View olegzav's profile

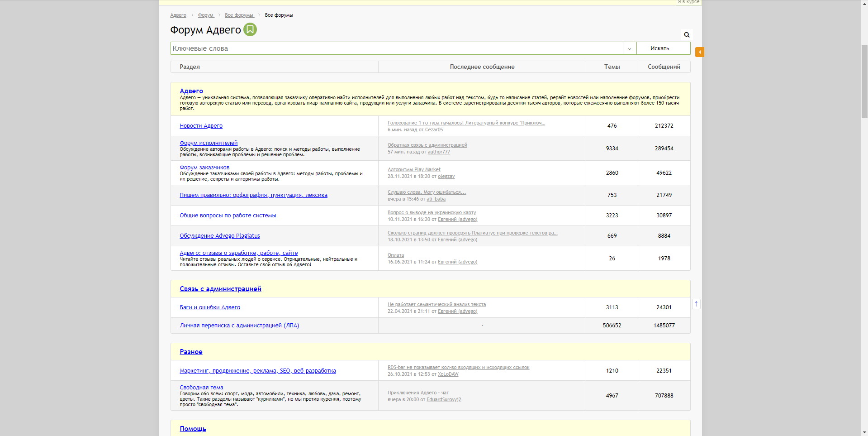pyautogui.click(x=446, y=177)
